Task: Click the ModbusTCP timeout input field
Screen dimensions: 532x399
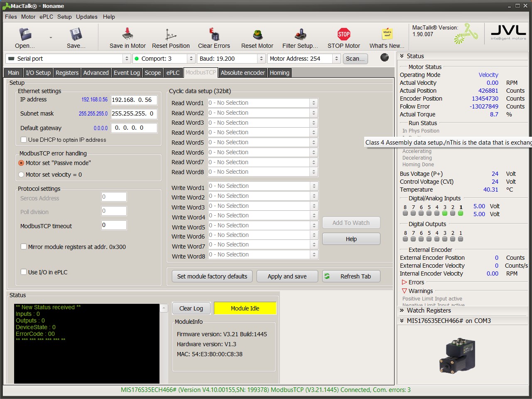Action: click(114, 225)
